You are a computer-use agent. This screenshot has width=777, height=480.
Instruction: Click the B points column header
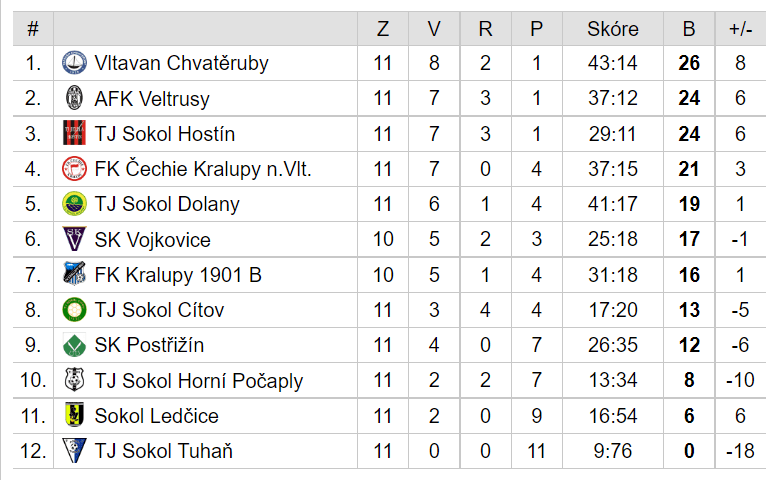689,29
